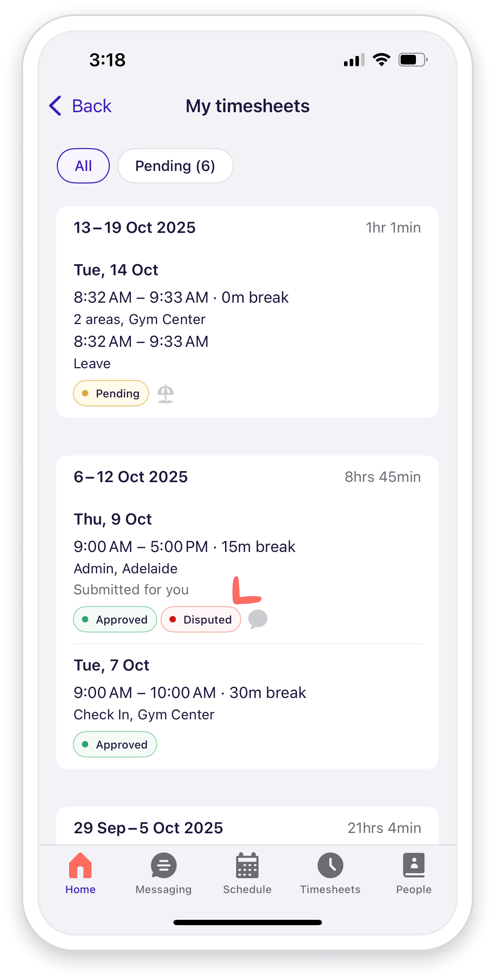Viewport: 495px width, 980px height.
Task: Tap the Approved badge on Tue, 7 Oct
Action: click(115, 745)
